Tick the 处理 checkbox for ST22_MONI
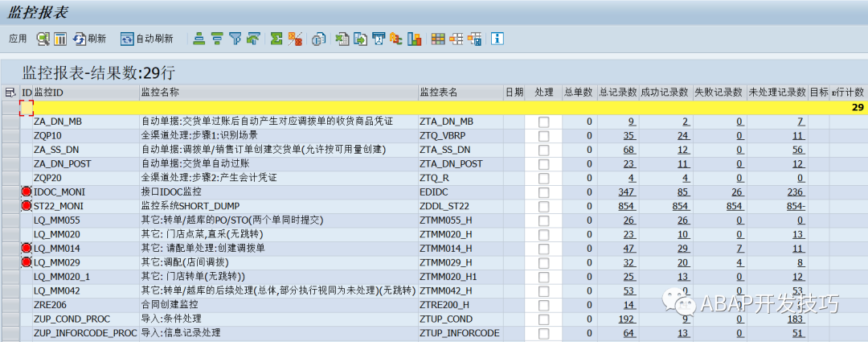This screenshot has height=342, width=868. 544,206
